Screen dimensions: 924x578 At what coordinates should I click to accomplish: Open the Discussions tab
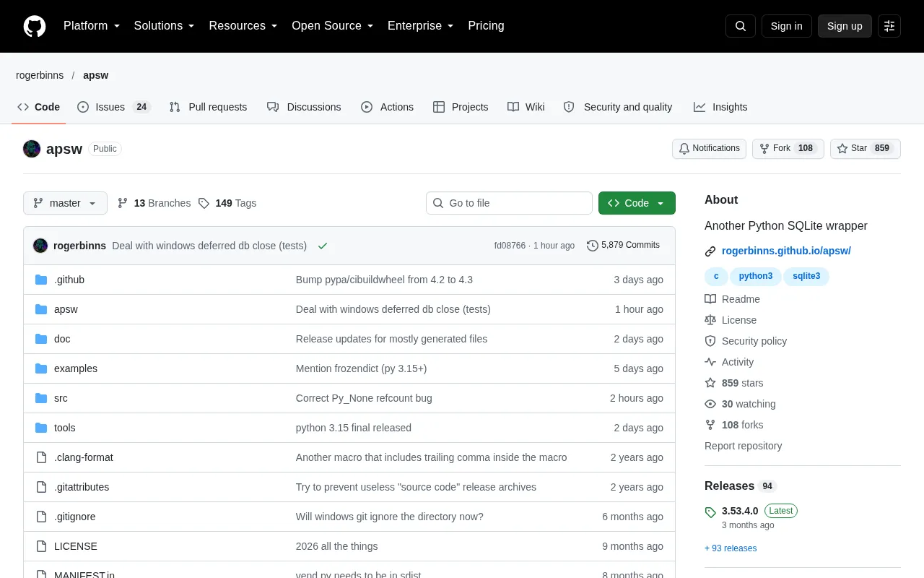pyautogui.click(x=304, y=107)
